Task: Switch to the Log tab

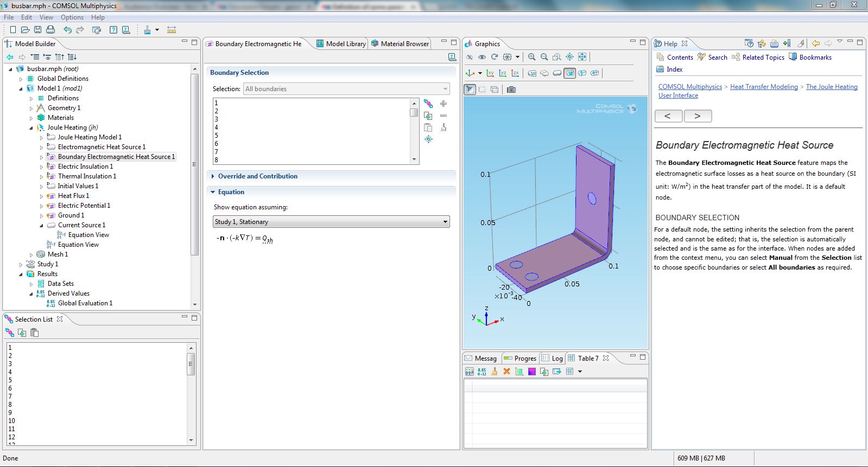Action: (552, 359)
